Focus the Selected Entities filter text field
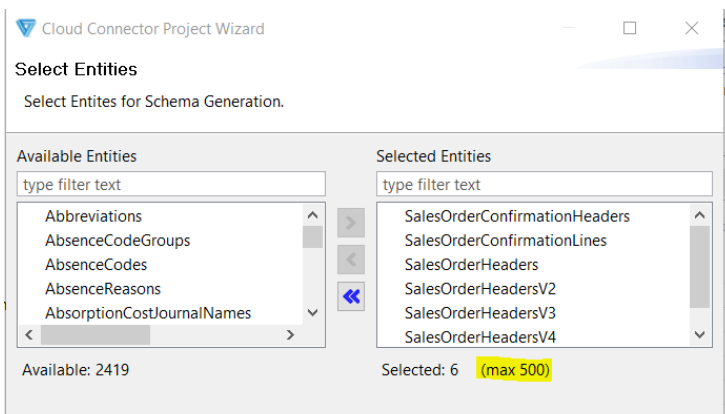The width and height of the screenshot is (725, 414). pos(544,184)
